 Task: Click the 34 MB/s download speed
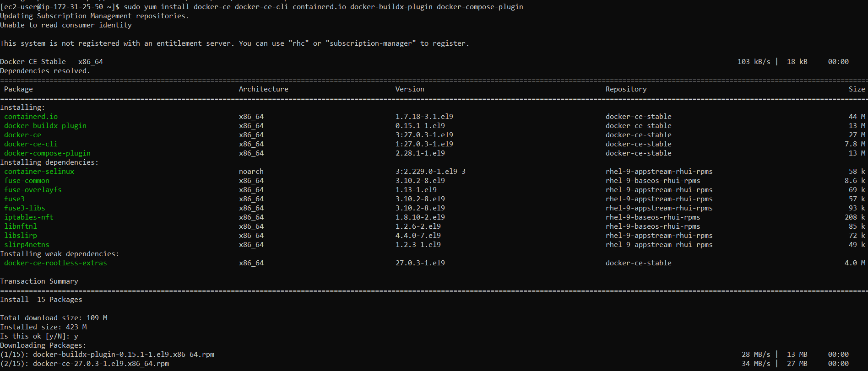pos(756,364)
